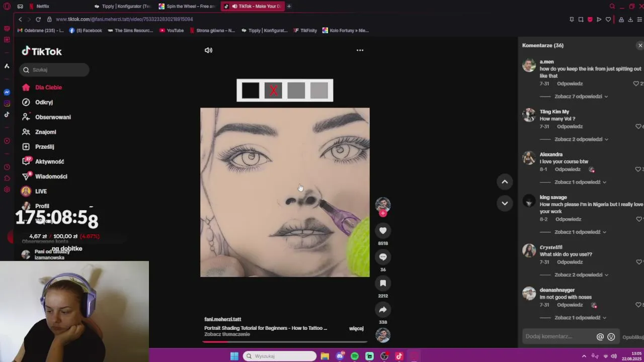Close the Komentarze comments panel
The height and width of the screenshot is (362, 644).
coord(640,45)
